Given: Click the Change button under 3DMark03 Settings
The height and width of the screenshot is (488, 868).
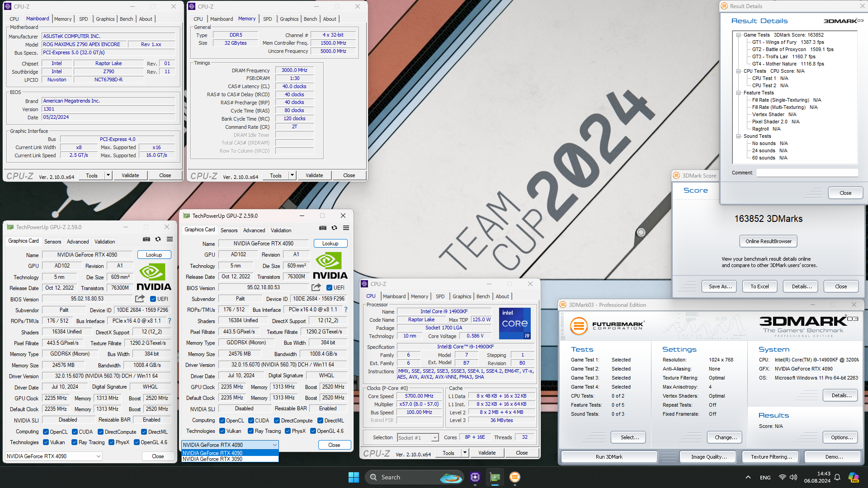Looking at the screenshot, I should (x=725, y=437).
